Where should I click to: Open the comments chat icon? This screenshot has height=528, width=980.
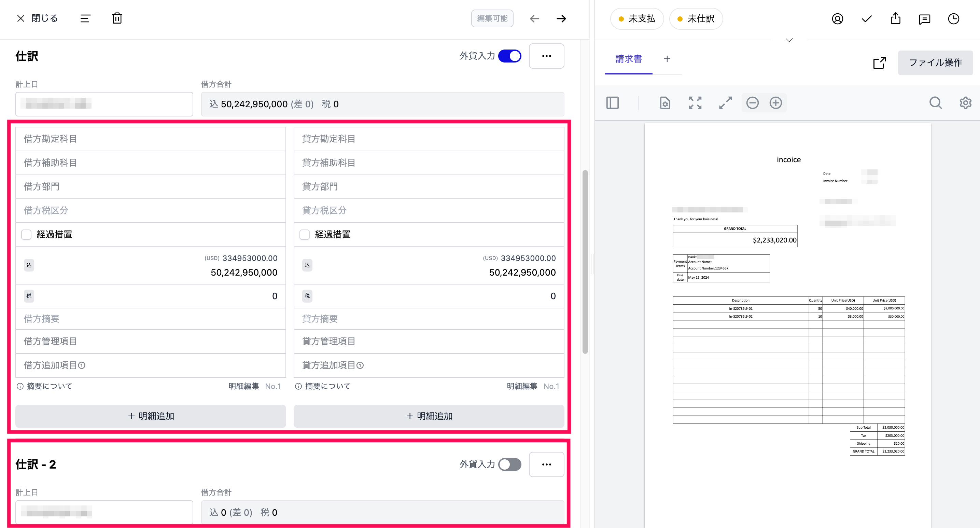[x=924, y=19]
